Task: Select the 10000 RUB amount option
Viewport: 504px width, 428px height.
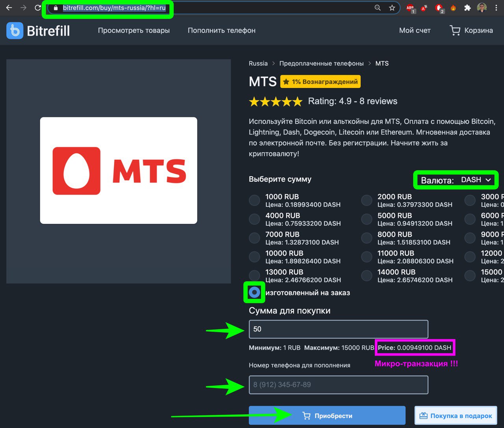Action: coord(254,257)
